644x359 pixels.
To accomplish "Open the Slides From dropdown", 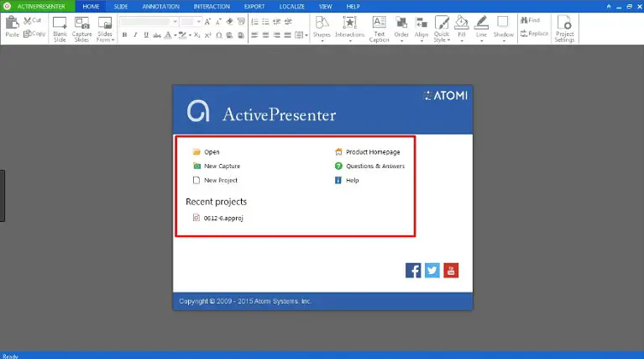I will tap(105, 29).
